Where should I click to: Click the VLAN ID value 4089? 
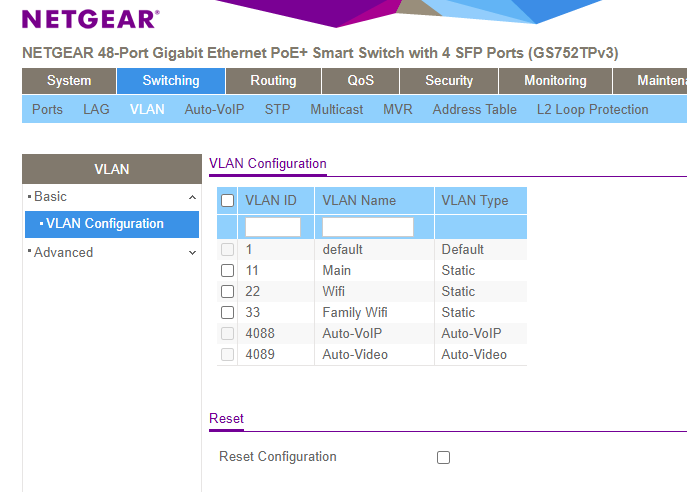(x=260, y=354)
